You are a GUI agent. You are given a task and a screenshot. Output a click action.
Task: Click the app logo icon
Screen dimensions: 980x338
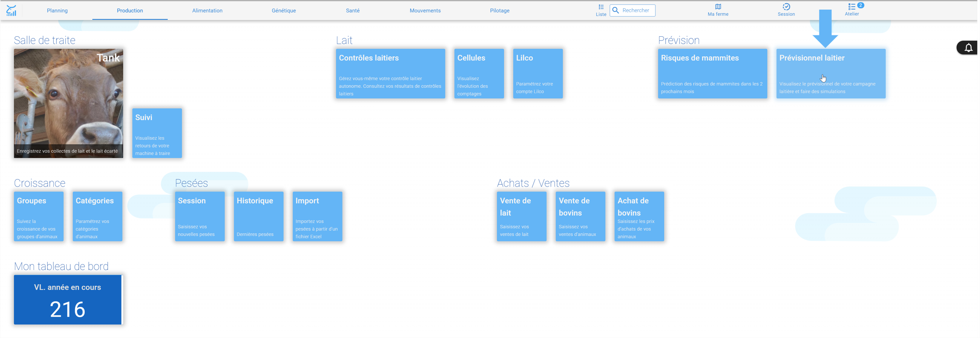[11, 10]
